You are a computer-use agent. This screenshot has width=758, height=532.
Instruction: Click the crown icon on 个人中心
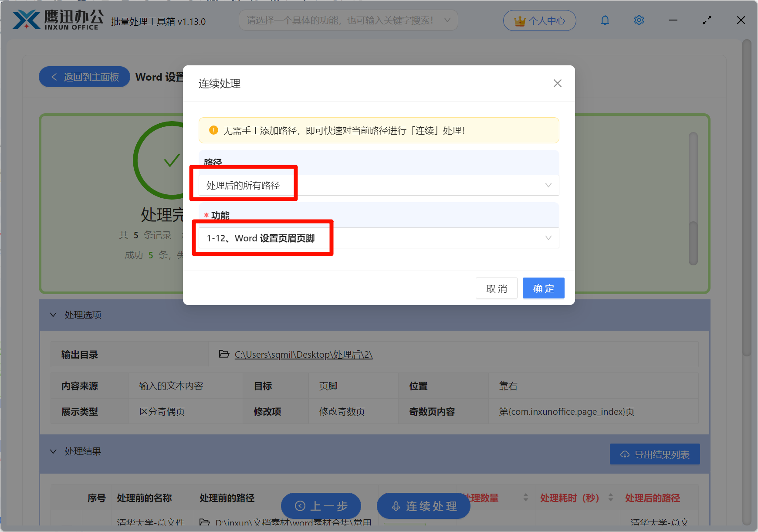point(519,20)
